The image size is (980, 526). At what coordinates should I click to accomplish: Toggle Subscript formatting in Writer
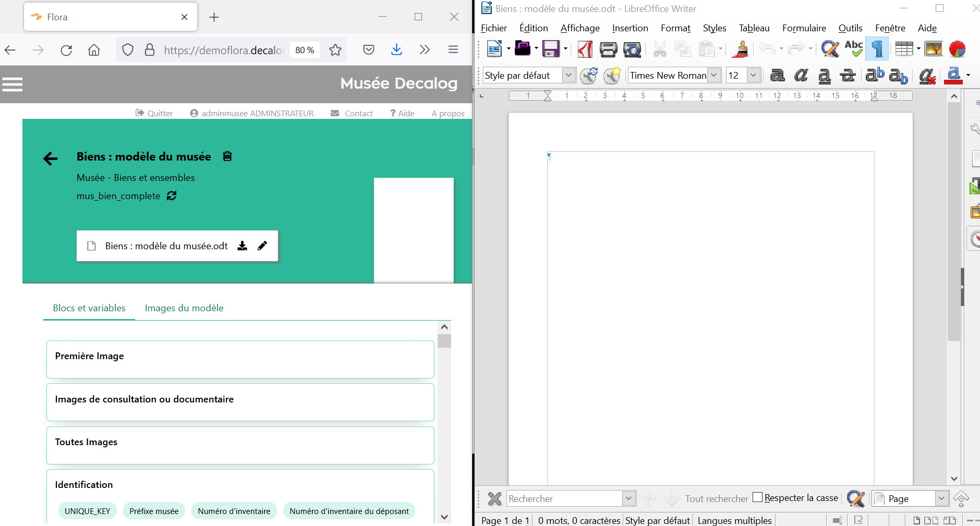[x=899, y=76]
